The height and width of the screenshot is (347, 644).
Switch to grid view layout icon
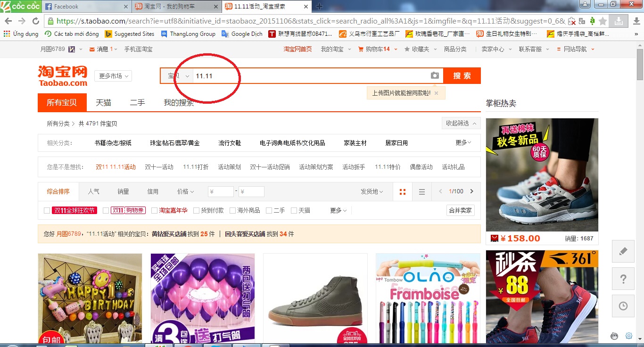click(402, 192)
